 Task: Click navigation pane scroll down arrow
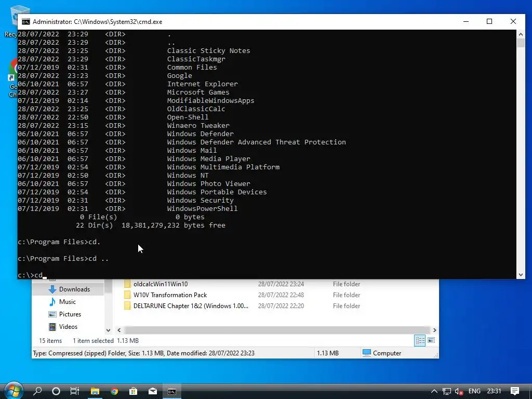click(x=108, y=330)
